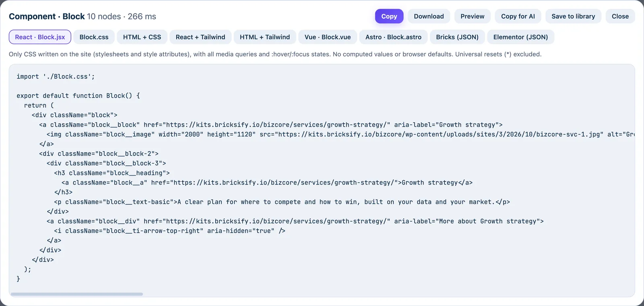Click the 'block__image' img code line

tap(341, 134)
